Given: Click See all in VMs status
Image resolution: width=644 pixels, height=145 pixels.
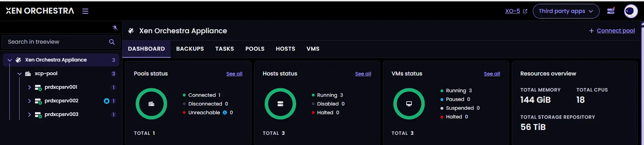Looking at the screenshot, I should 492,74.
